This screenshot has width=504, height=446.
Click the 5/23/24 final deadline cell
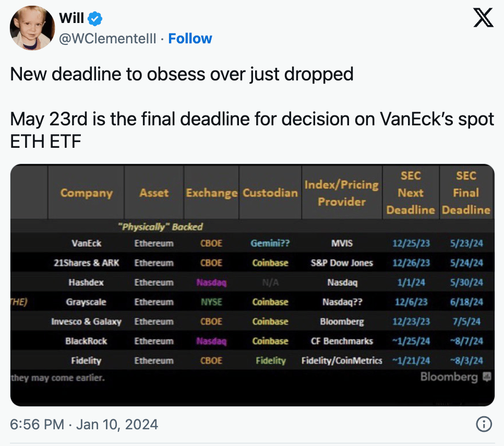point(466,243)
